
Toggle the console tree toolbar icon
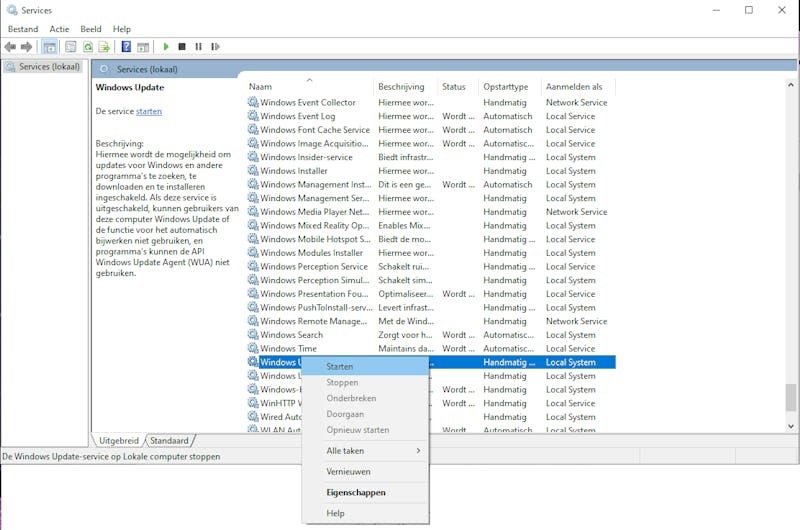pyautogui.click(x=49, y=47)
